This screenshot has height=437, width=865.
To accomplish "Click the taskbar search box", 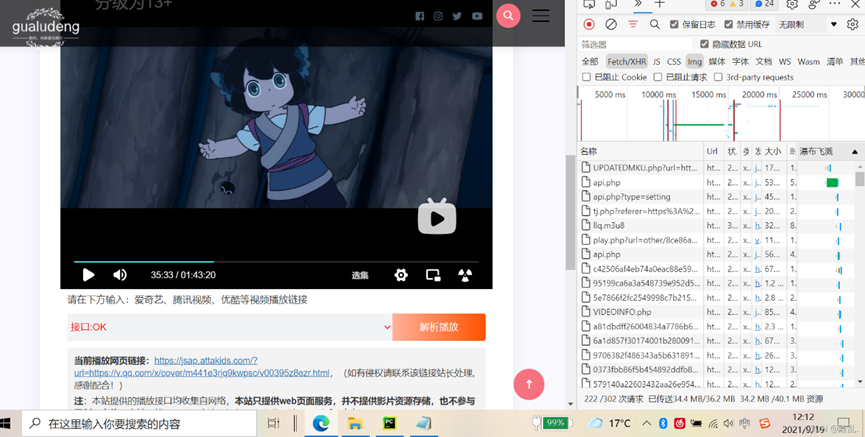I will [139, 424].
